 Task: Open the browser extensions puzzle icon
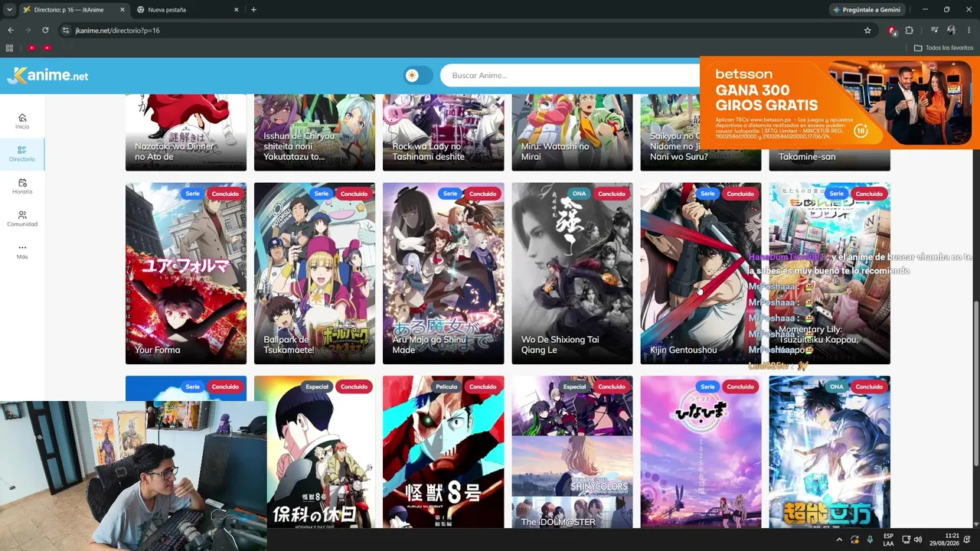[x=910, y=31]
